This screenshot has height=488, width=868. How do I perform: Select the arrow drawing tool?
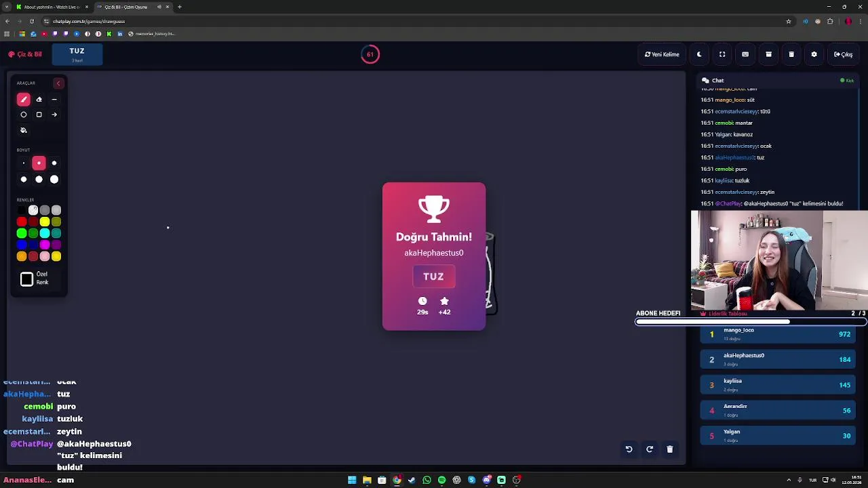tap(54, 115)
